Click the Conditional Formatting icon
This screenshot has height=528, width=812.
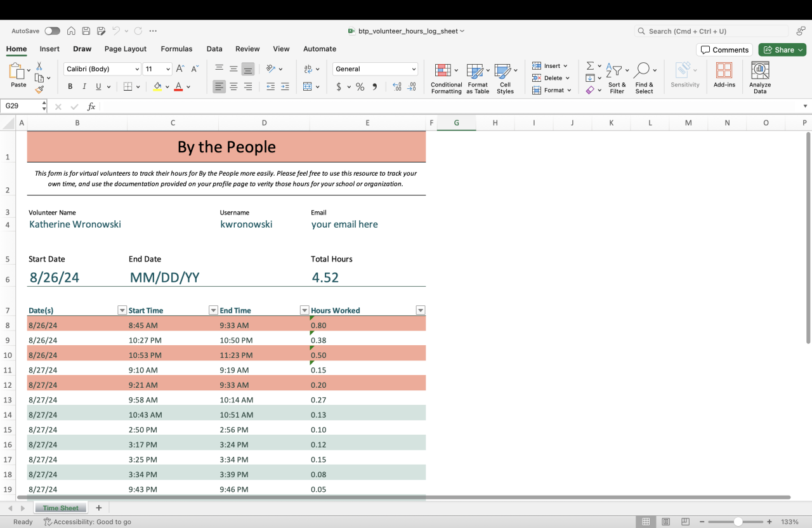click(x=443, y=70)
